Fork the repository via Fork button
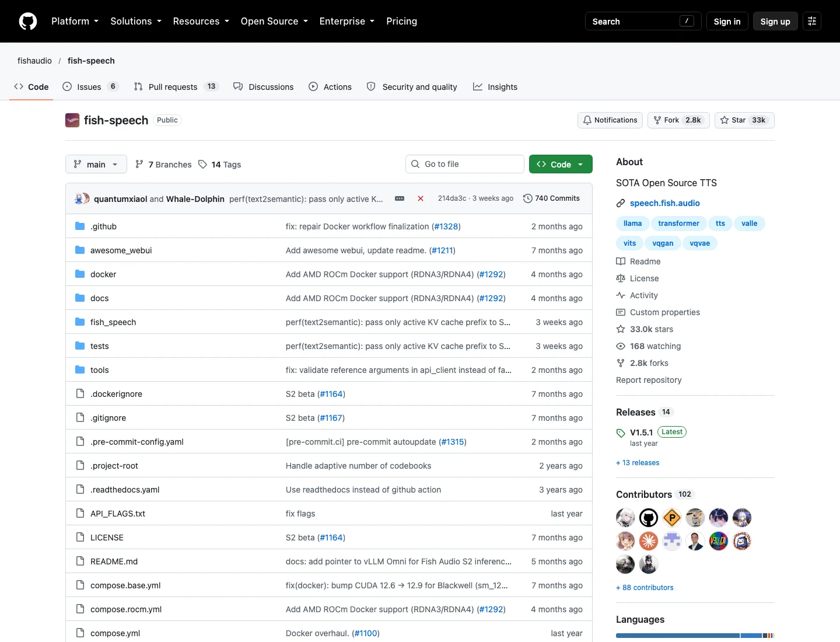Image resolution: width=840 pixels, height=642 pixels. (x=678, y=120)
